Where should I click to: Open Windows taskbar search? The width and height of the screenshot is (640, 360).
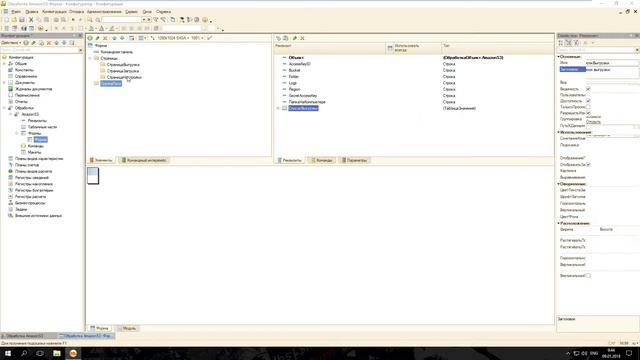tap(24, 353)
